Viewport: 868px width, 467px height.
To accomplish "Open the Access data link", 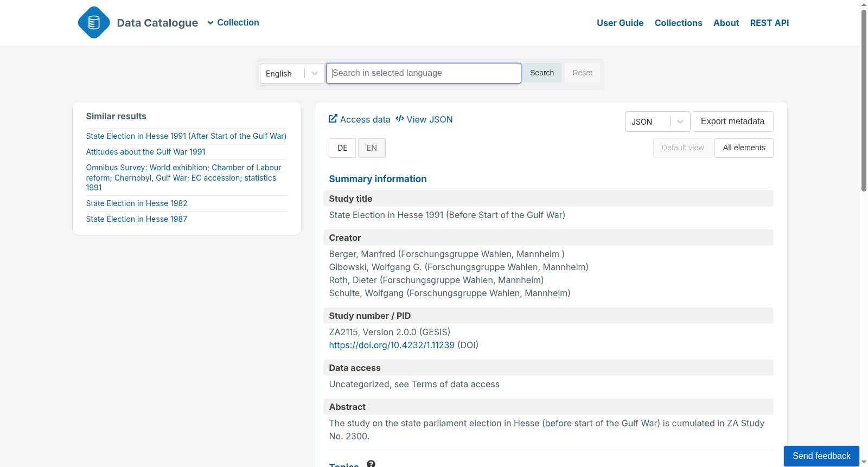I will (359, 119).
